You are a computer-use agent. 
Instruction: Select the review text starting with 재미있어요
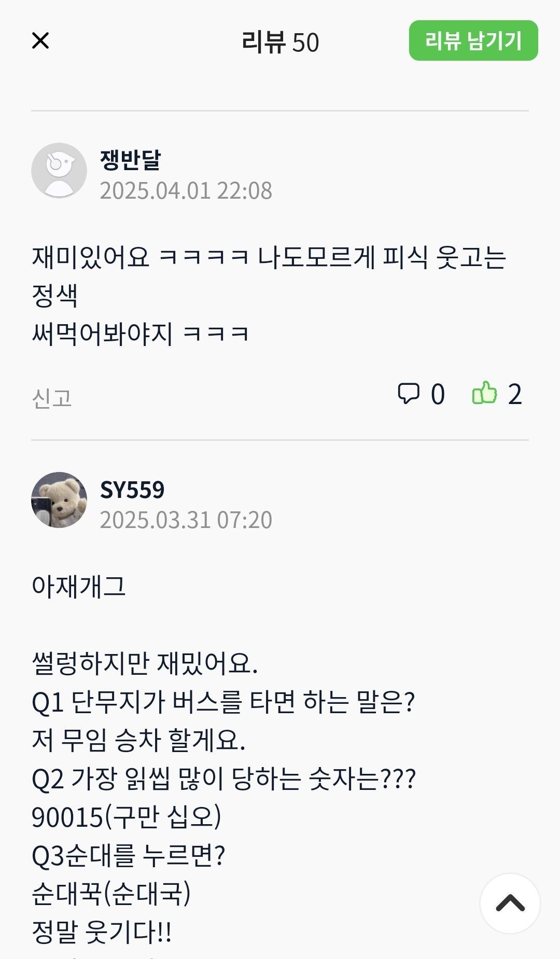[270, 257]
